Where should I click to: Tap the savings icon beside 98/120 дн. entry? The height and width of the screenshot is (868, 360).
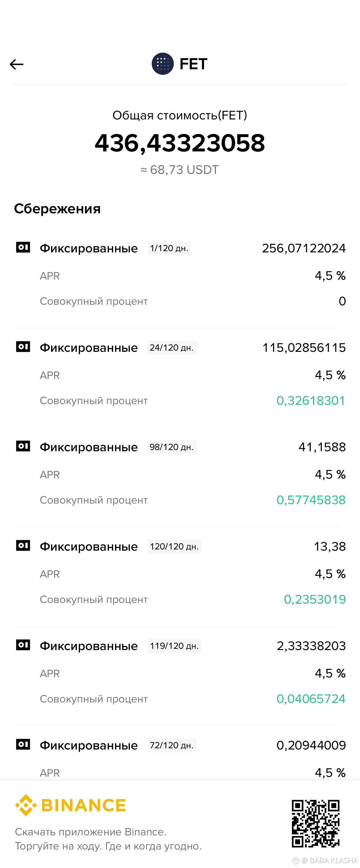click(23, 446)
